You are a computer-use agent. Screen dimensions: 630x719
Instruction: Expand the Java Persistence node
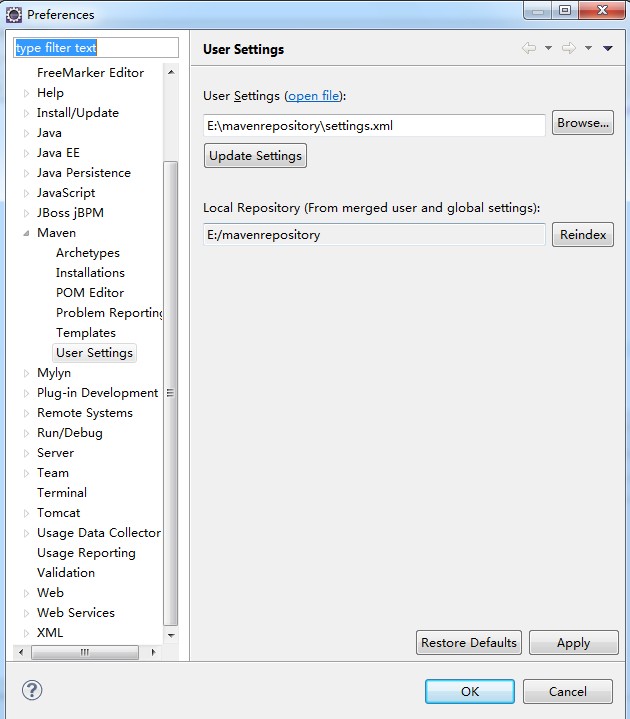(27, 173)
